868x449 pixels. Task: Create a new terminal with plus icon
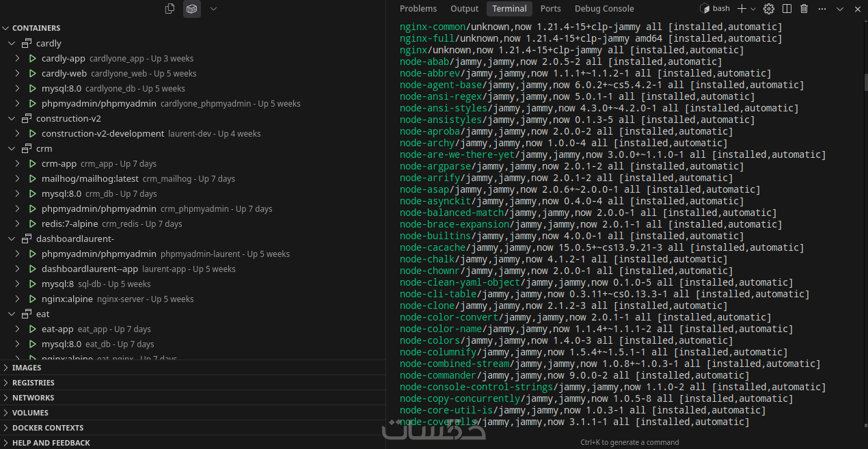point(742,9)
